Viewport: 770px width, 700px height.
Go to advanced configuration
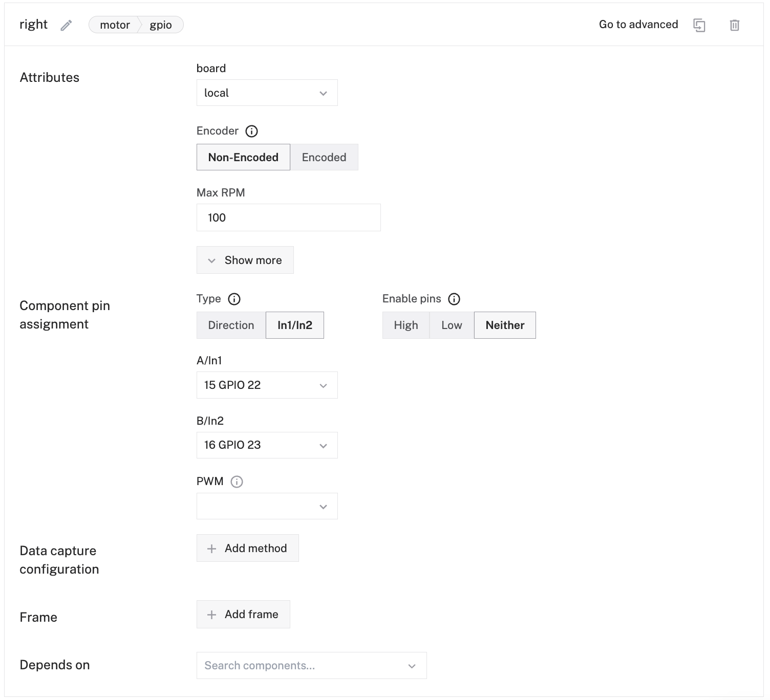click(638, 25)
